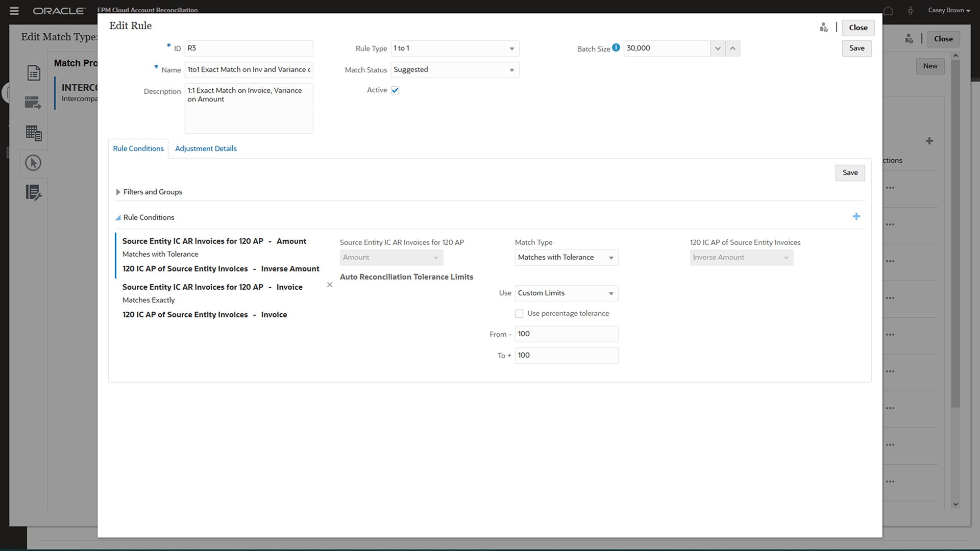Select the document list icon in the sidebar
980x551 pixels.
click(x=33, y=72)
